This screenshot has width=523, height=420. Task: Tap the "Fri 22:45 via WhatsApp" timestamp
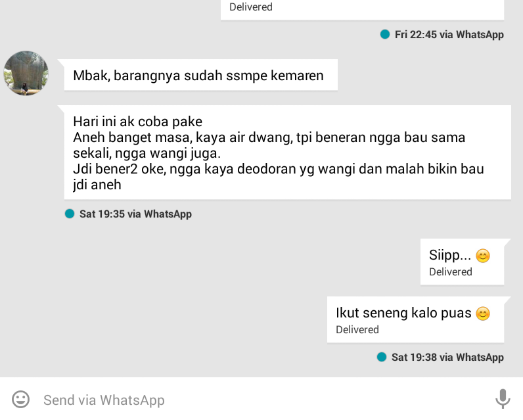449,34
